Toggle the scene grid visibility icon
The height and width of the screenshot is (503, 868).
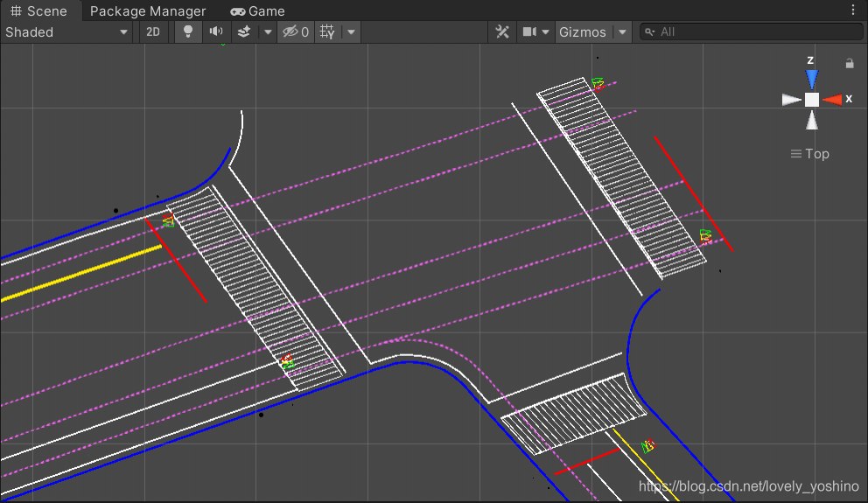pos(328,32)
